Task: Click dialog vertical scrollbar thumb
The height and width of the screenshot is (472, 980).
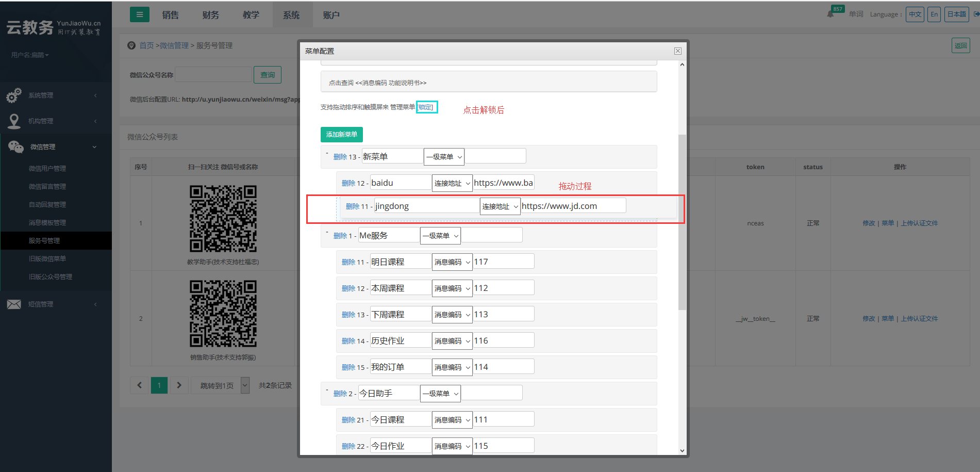Action: point(682,222)
